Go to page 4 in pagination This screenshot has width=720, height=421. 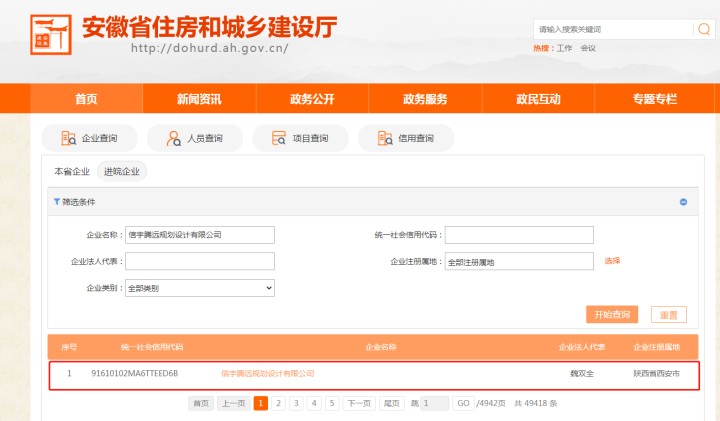tap(314, 403)
